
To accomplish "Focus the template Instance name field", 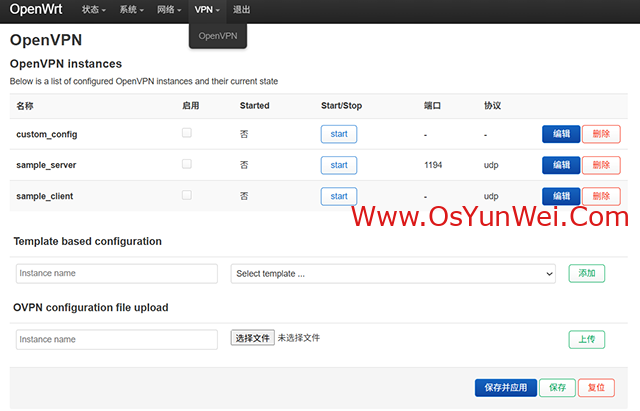I will pyautogui.click(x=117, y=274).
